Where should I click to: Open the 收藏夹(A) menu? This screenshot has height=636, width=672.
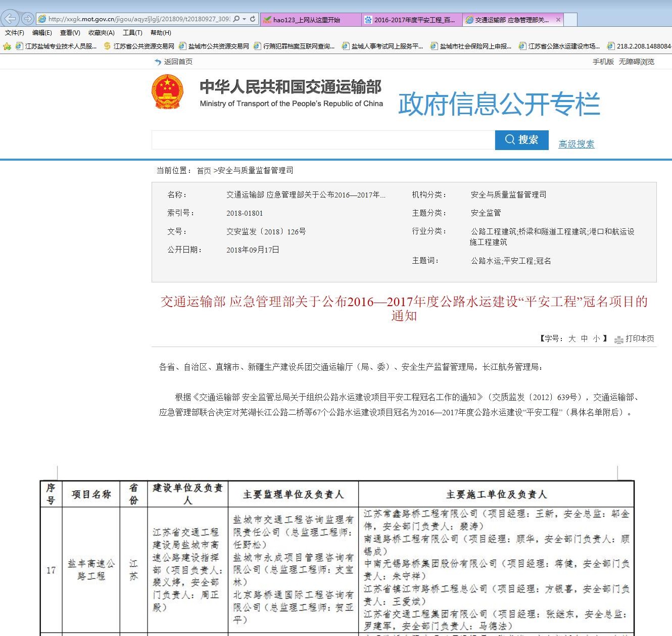point(101,33)
